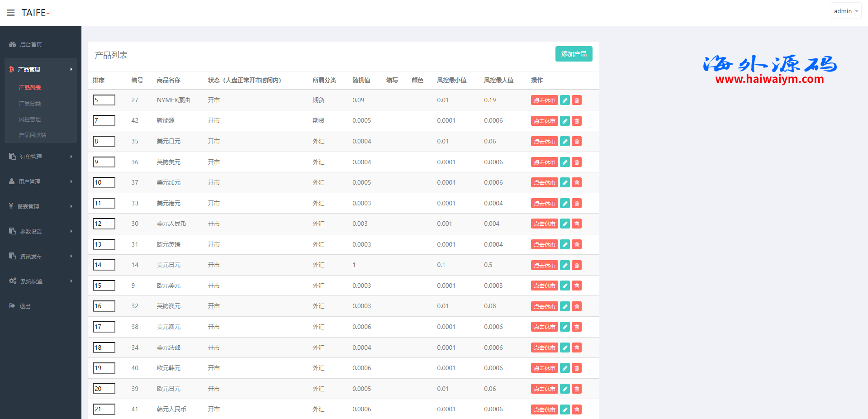Delete the 新能源 product using trash icon
Screen dimensions: 868x419
[576, 121]
